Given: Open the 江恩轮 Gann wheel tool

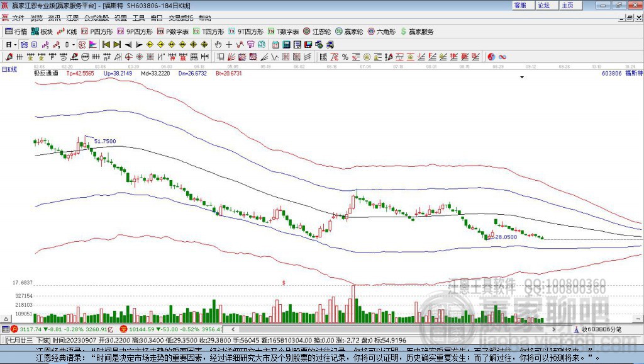Looking at the screenshot, I should (x=317, y=31).
